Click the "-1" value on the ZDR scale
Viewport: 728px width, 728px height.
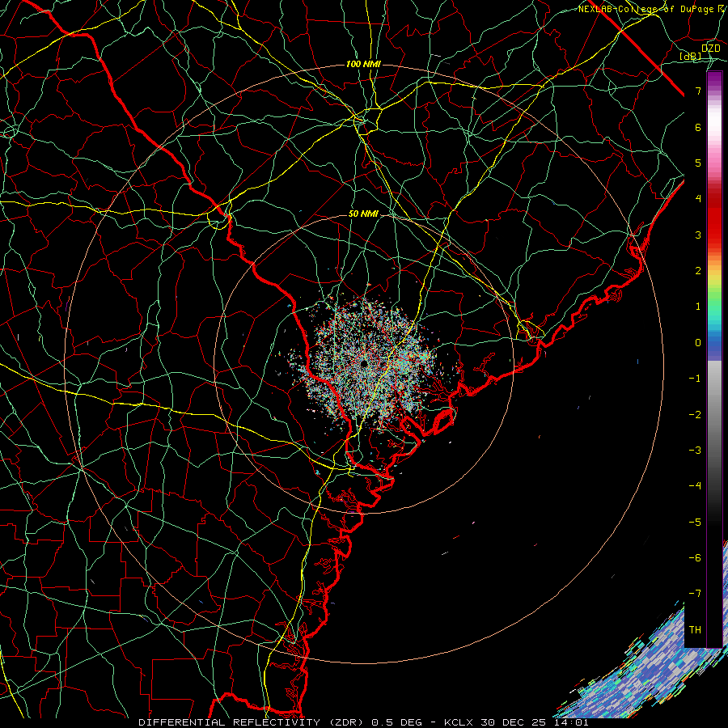tap(695, 379)
